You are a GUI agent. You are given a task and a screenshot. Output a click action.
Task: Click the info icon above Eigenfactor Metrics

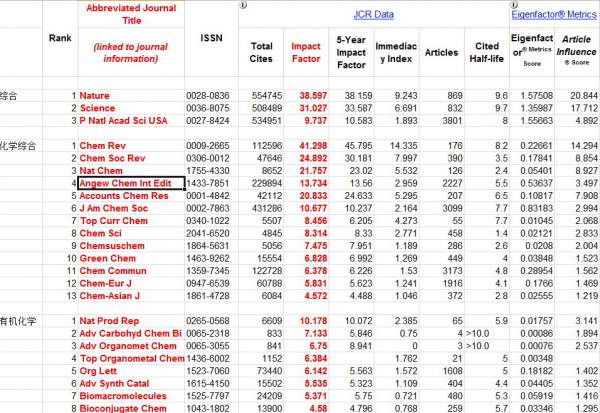pos(515,5)
